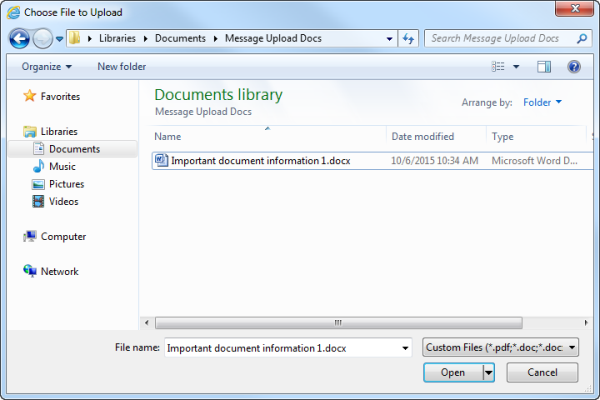Open the Arrange by Folder dropdown
This screenshot has height=400, width=600.
point(542,102)
